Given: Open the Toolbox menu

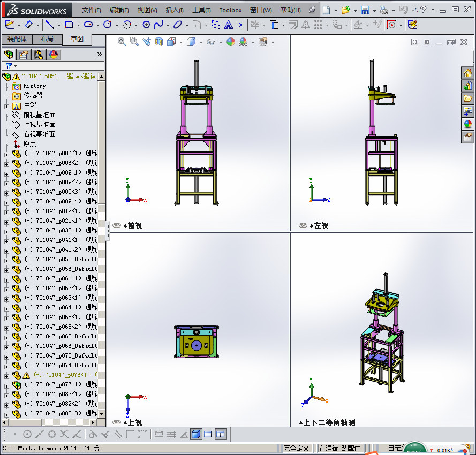Looking at the screenshot, I should (x=230, y=10).
